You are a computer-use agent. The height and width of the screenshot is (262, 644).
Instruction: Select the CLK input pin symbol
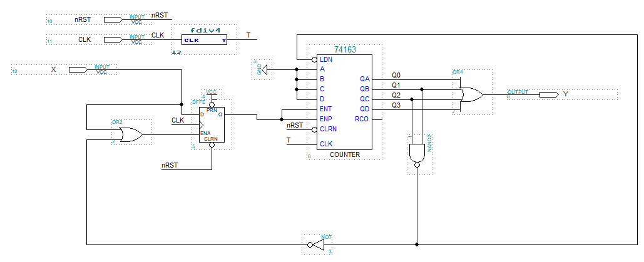coord(113,39)
